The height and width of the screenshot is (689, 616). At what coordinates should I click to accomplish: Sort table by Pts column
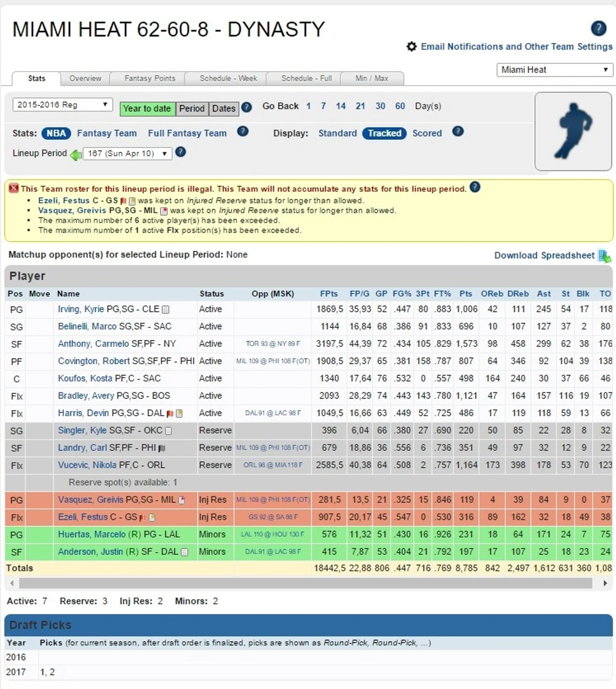[466, 294]
